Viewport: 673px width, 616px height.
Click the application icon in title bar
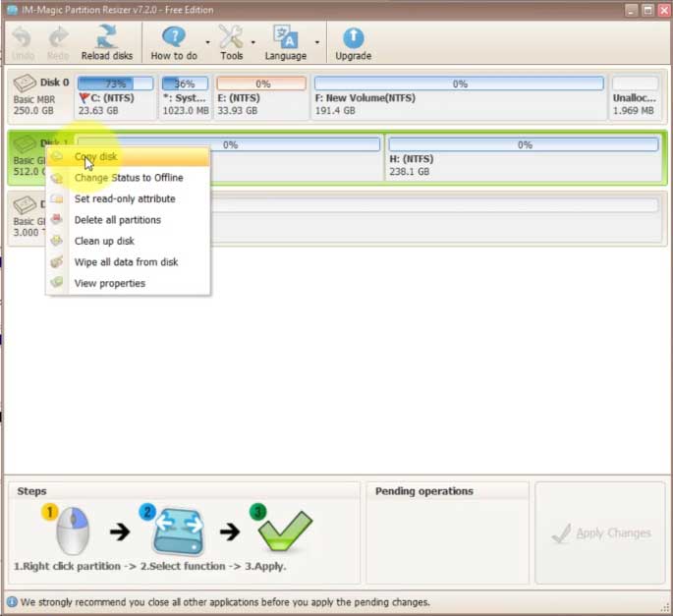tap(13, 10)
